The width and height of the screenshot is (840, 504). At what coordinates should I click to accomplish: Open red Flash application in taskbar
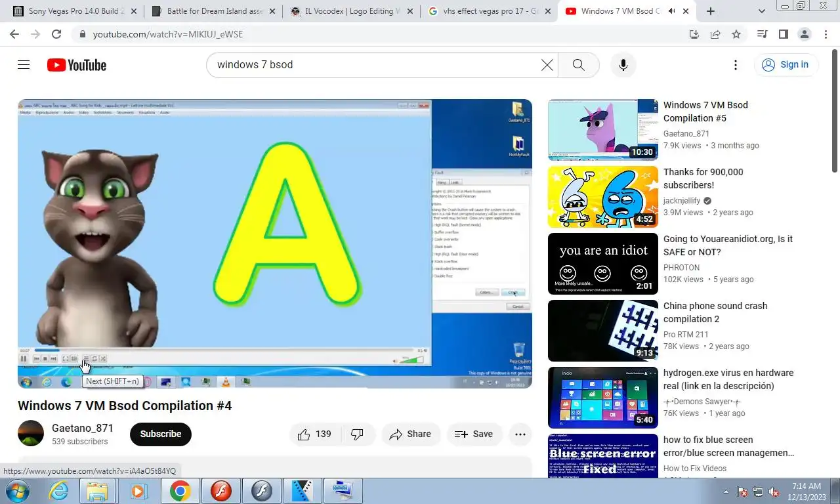[221, 491]
